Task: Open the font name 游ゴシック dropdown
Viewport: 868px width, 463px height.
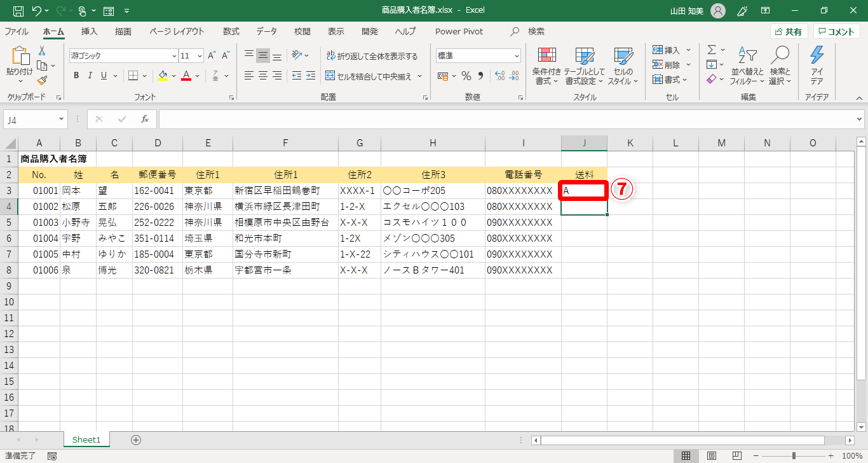Action: click(x=174, y=56)
